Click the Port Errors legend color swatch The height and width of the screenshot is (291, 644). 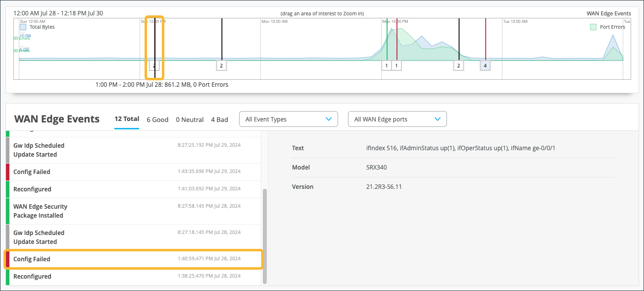click(x=594, y=27)
